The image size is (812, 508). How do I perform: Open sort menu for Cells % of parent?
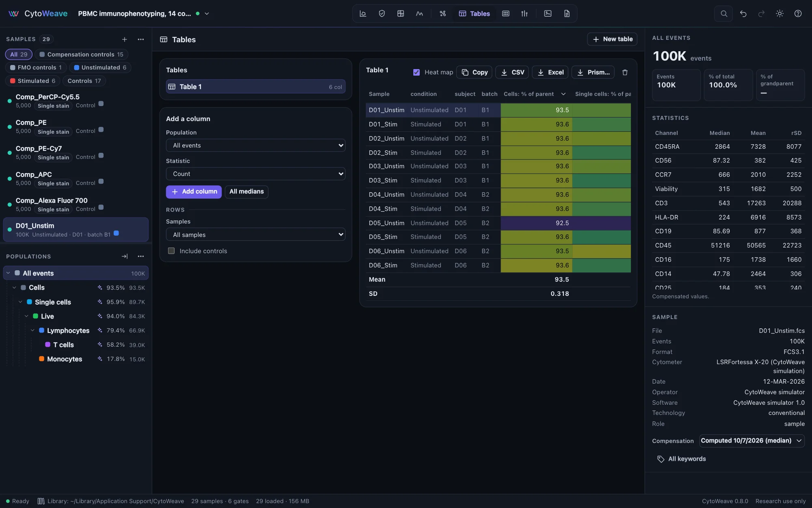[563, 94]
